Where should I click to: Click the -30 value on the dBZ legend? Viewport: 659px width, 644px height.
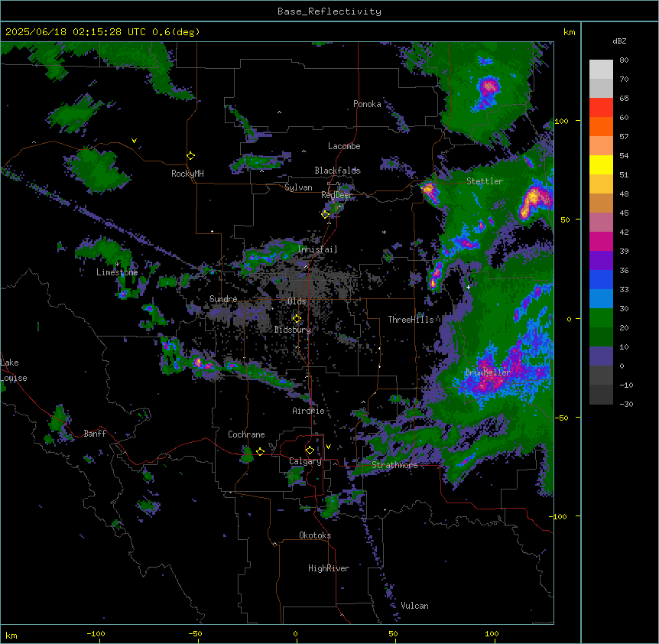tap(626, 404)
